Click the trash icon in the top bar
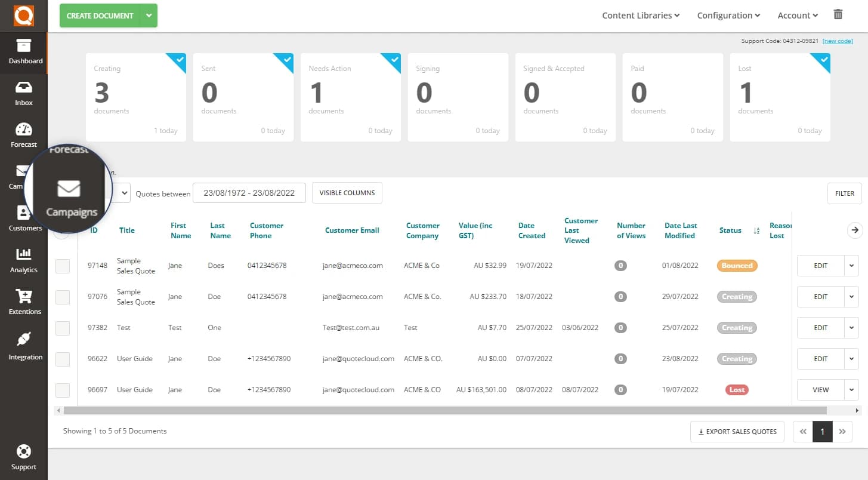The height and width of the screenshot is (480, 868). 838,14
